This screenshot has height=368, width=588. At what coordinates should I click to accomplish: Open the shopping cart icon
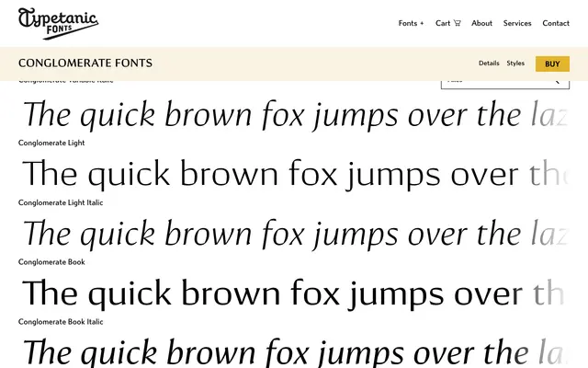458,23
